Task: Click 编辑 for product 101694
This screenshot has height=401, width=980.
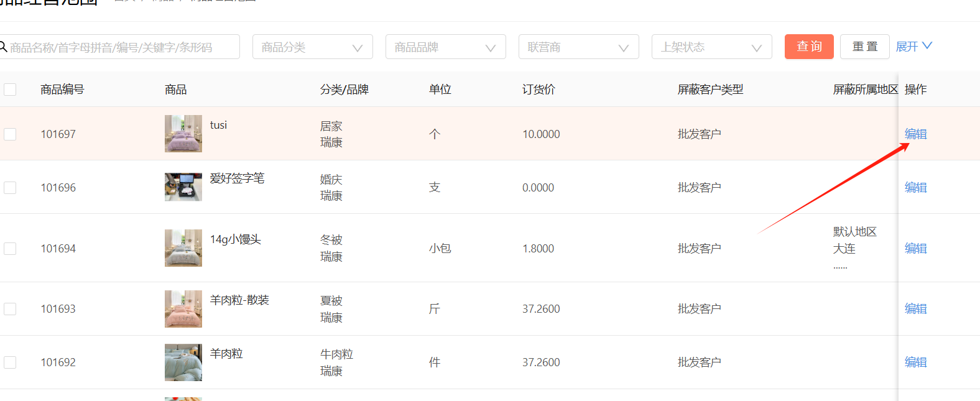Action: point(915,249)
